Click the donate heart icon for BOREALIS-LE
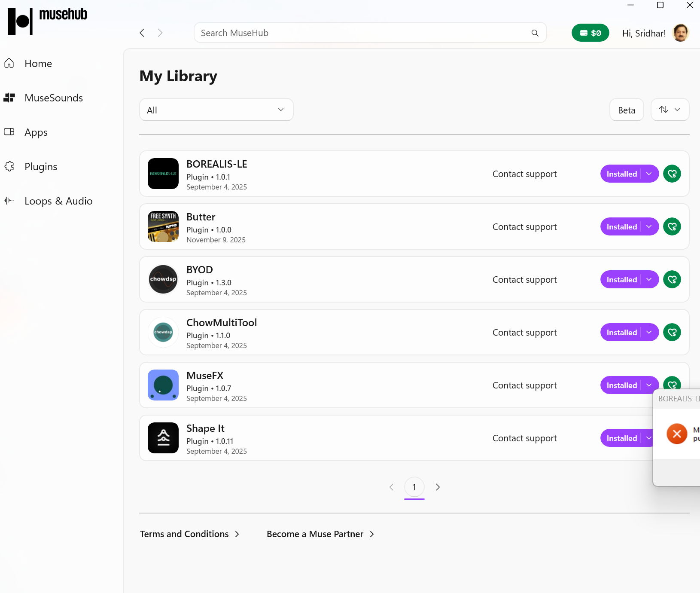Image resolution: width=700 pixels, height=593 pixels. pos(672,174)
